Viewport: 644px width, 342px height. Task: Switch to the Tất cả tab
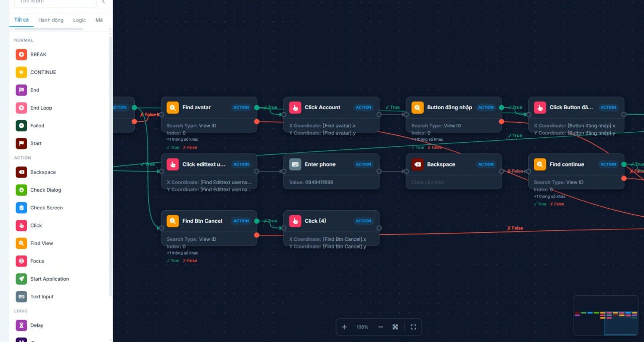(x=22, y=20)
